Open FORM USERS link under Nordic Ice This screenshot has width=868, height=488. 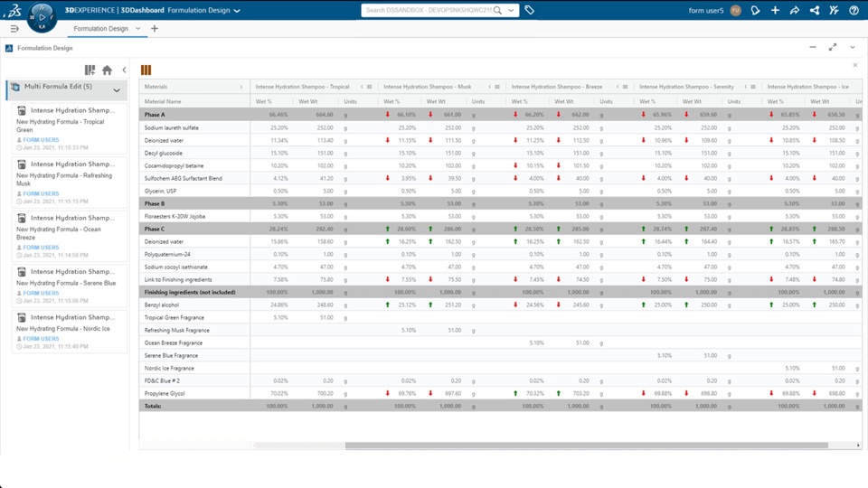[41, 339]
